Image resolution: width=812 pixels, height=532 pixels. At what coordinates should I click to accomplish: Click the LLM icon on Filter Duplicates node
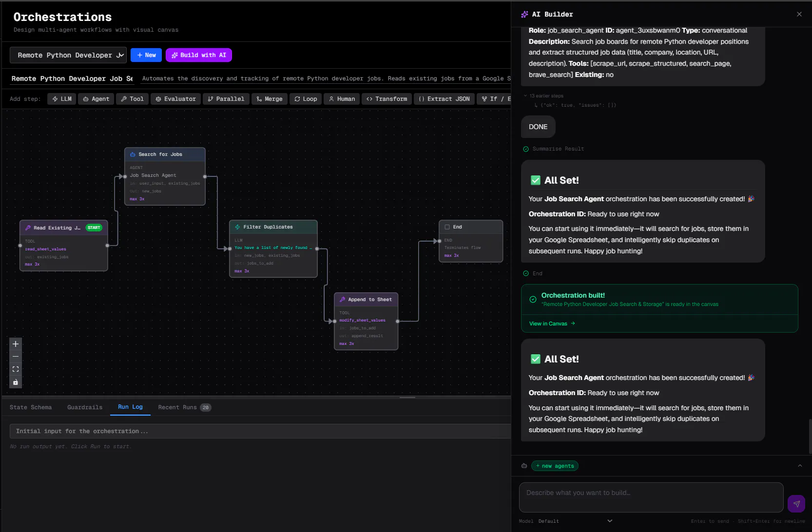(x=237, y=227)
